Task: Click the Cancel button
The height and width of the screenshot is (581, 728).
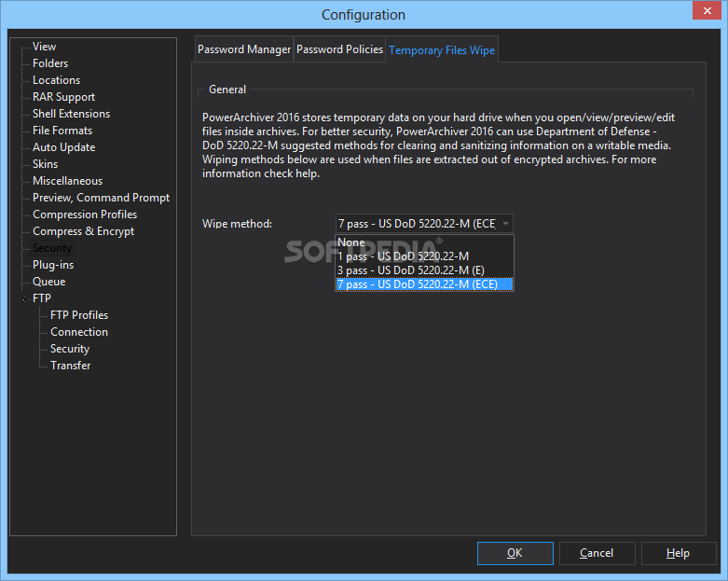Action: (597, 553)
